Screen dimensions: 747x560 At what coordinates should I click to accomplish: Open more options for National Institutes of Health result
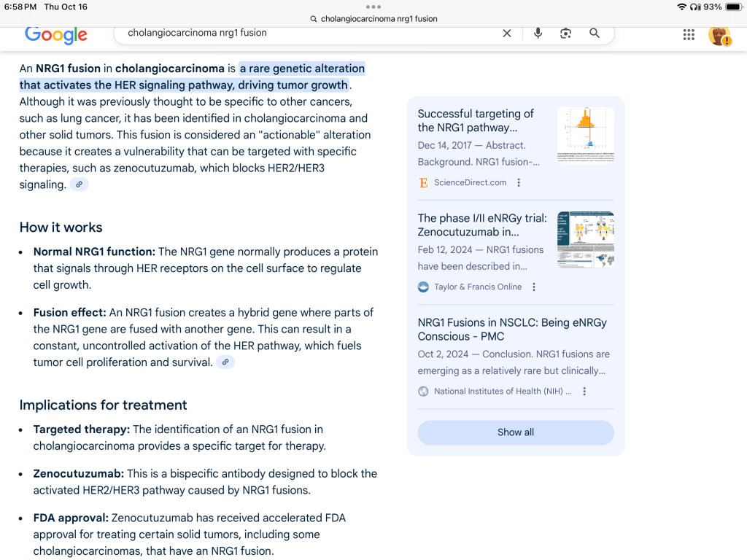(584, 392)
